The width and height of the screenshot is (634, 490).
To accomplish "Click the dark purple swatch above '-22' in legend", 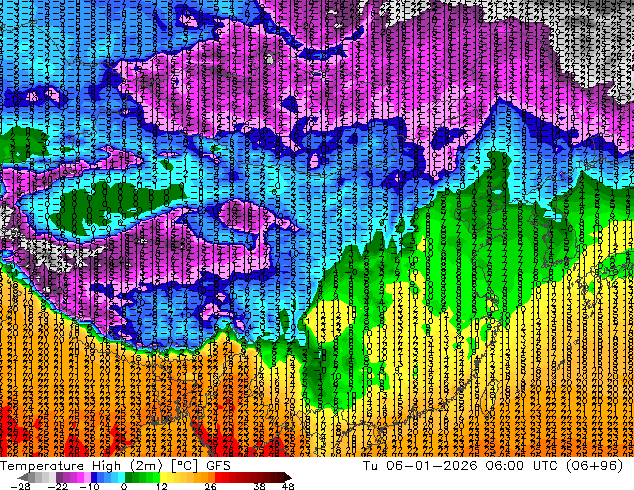I will pos(59,477).
